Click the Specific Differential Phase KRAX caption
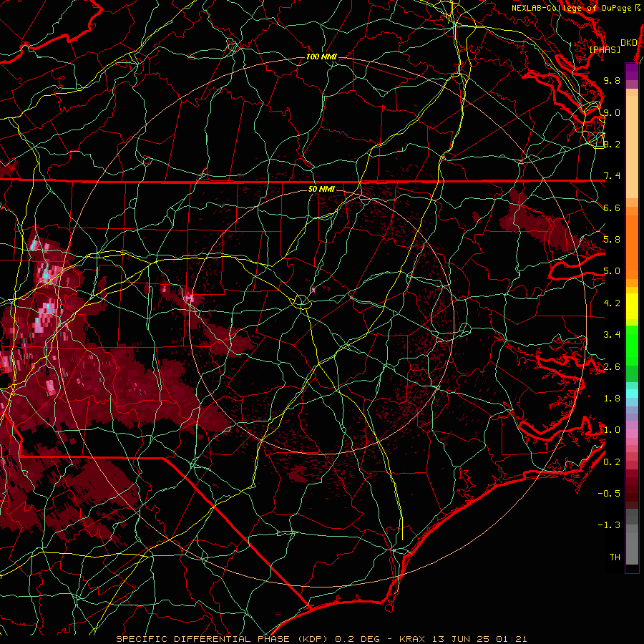The width and height of the screenshot is (644, 644). pos(321,639)
